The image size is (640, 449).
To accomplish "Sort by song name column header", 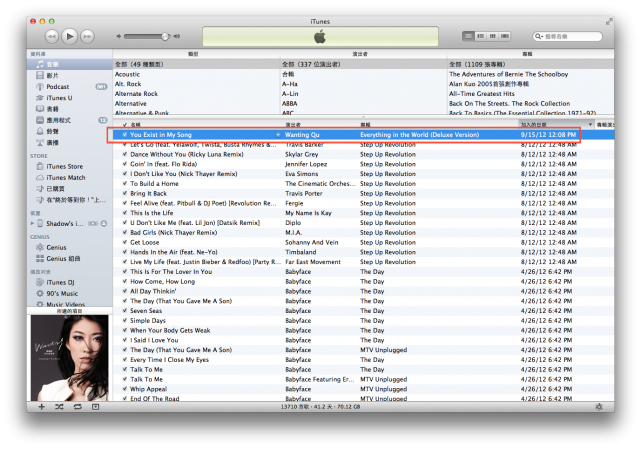I will tap(206, 124).
